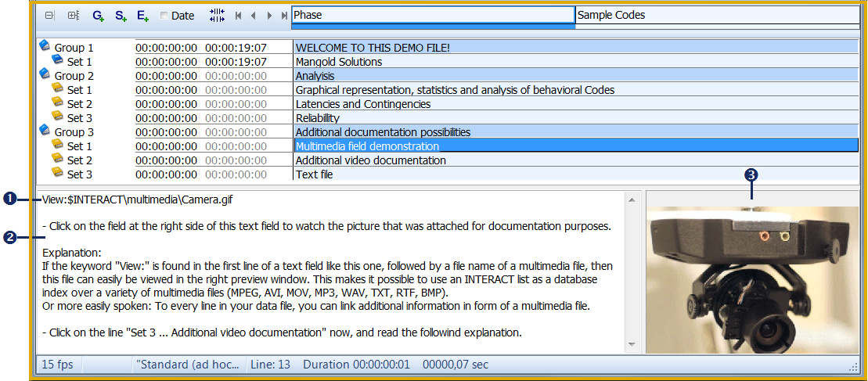
Task: Add a new Group with G+ icon
Action: [99, 16]
